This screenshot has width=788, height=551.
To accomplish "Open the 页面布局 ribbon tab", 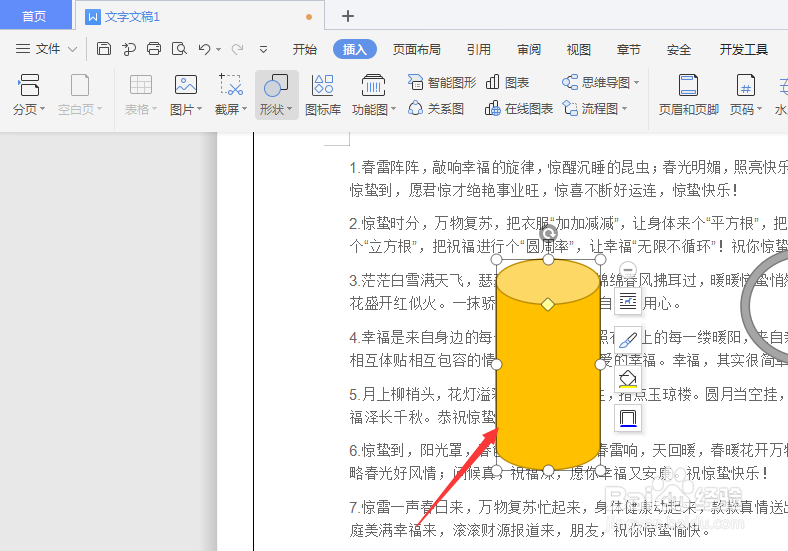I will click(x=417, y=49).
